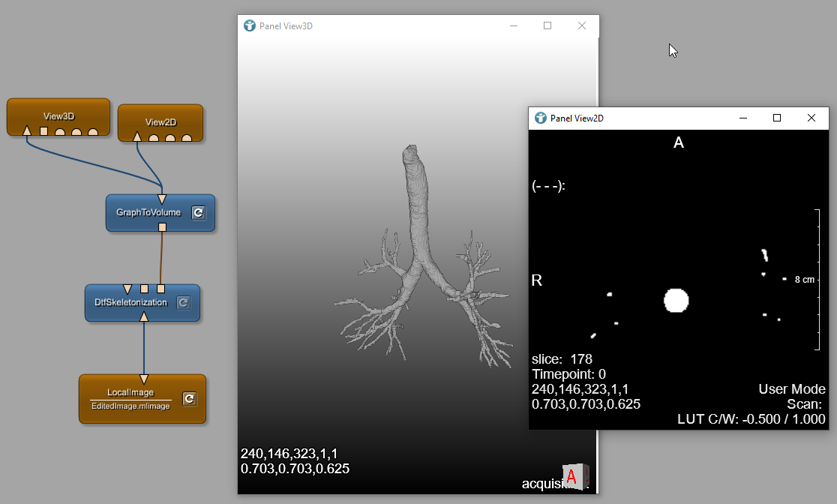Click the LocalImage output triangle connector

144,379
